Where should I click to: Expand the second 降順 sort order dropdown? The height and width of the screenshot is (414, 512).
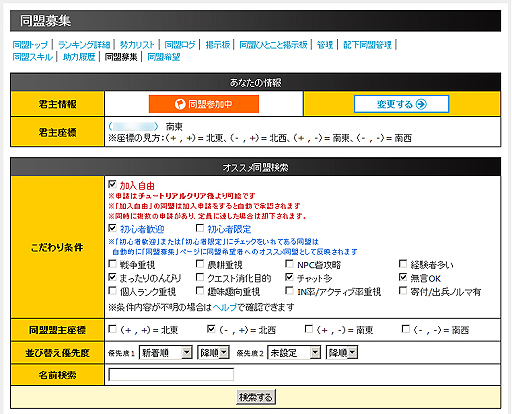point(342,352)
